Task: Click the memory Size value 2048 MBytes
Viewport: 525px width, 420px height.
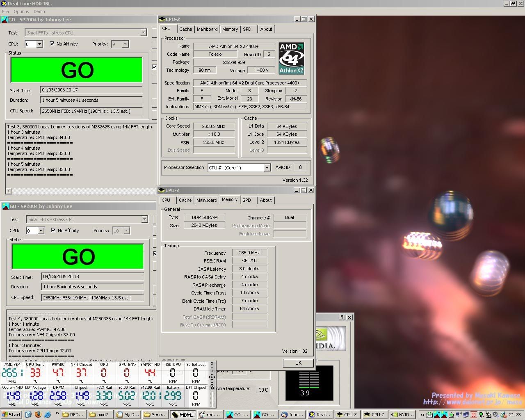Action: pyautogui.click(x=204, y=225)
